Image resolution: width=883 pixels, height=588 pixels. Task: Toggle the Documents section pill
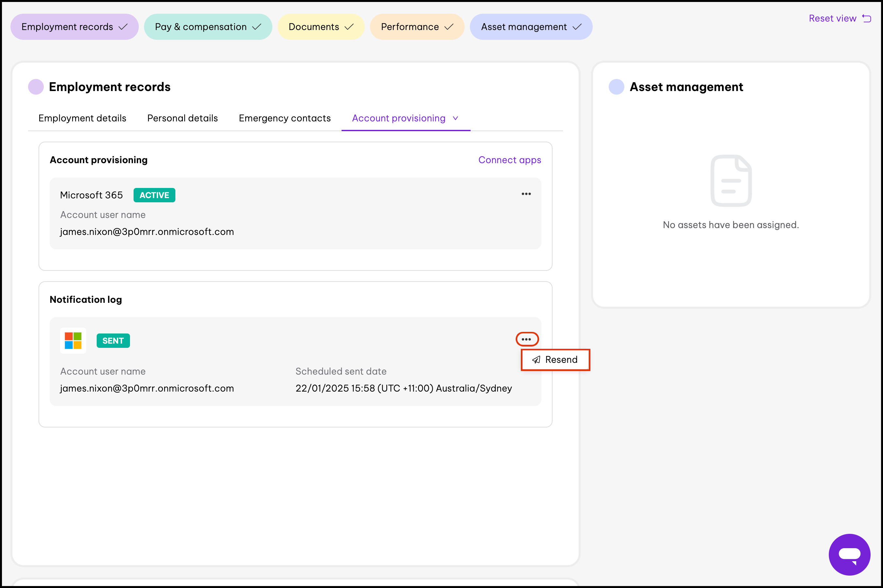(321, 27)
